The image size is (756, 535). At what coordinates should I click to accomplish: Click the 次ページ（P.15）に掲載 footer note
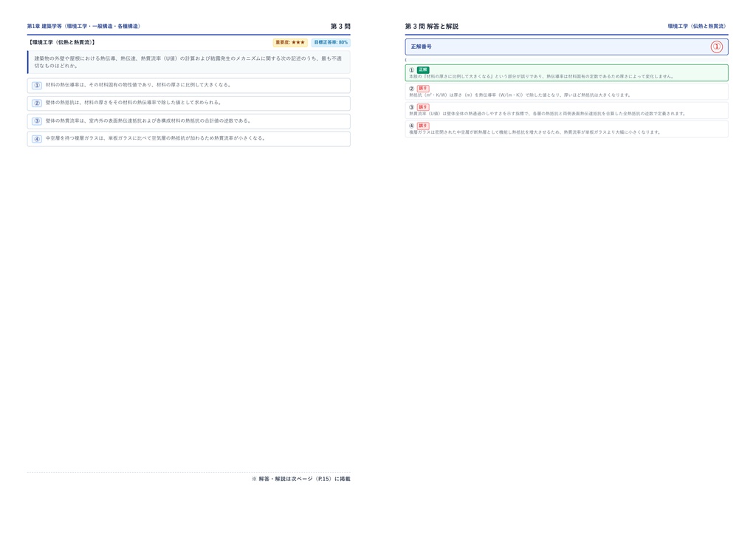point(301,479)
